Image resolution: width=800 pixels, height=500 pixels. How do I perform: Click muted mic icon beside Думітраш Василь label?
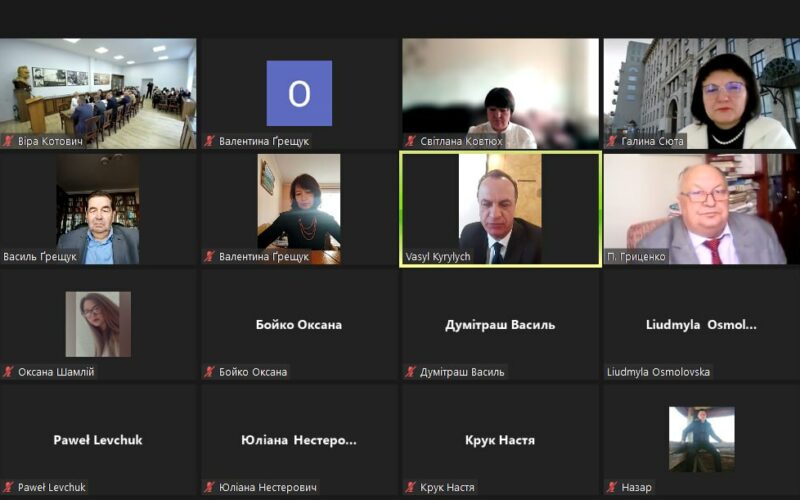[410, 372]
